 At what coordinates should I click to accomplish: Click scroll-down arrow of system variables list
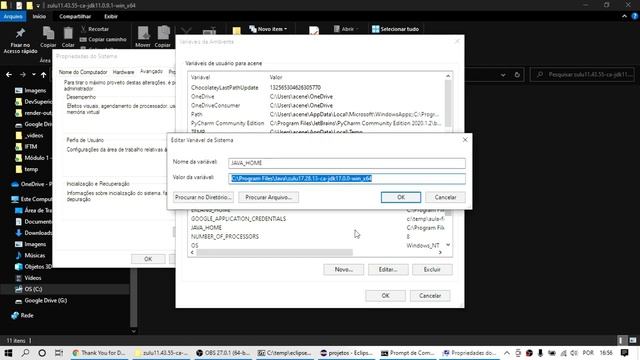pos(448,245)
